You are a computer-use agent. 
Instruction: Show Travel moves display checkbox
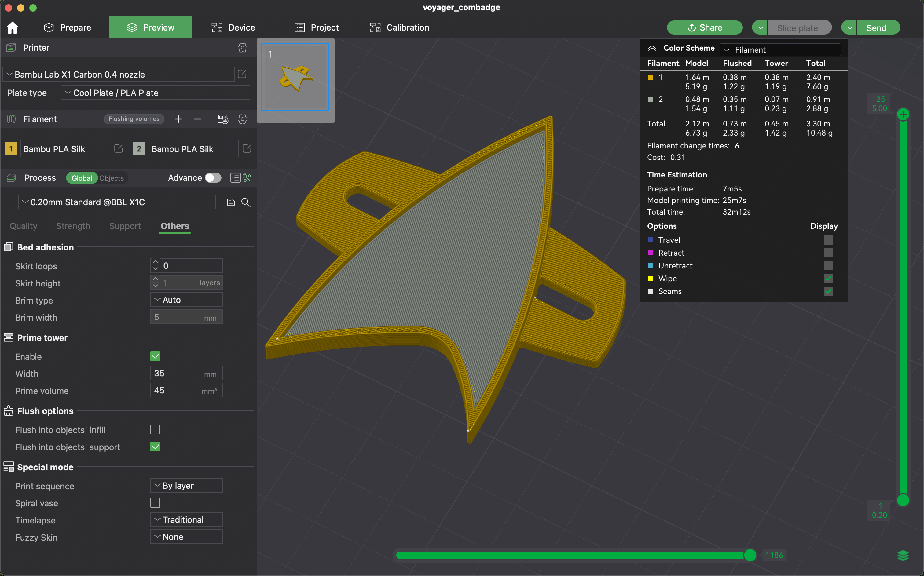[x=828, y=240]
